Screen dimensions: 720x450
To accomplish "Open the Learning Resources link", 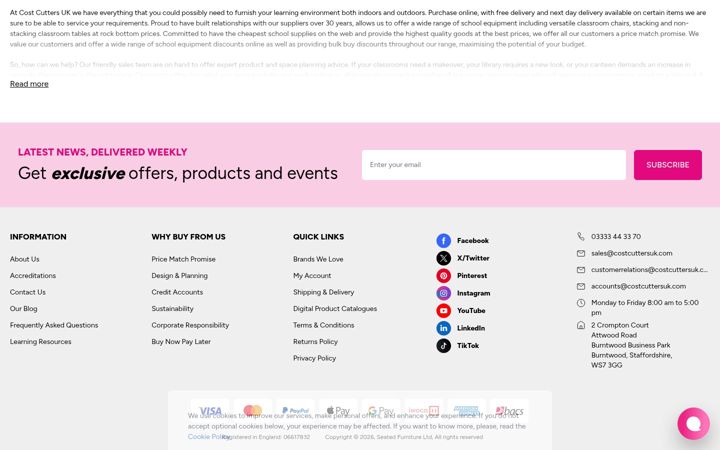I will coord(40,342).
